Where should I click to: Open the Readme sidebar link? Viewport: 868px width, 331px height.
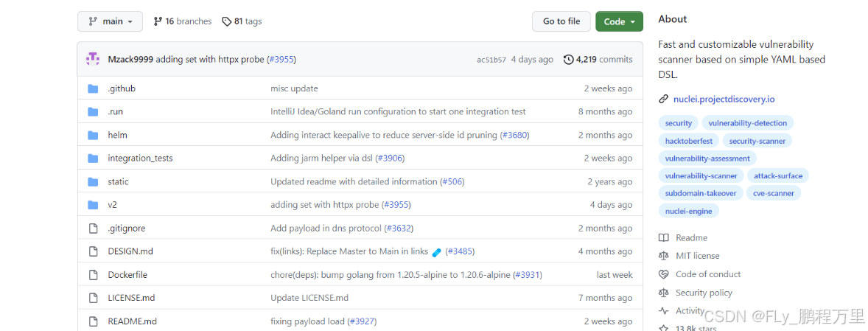click(x=691, y=237)
